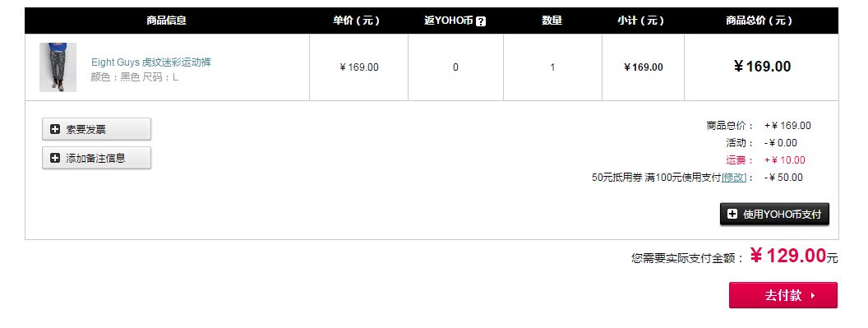The height and width of the screenshot is (328, 868).
Task: Click the 商品信息 column header
Action: 167,21
